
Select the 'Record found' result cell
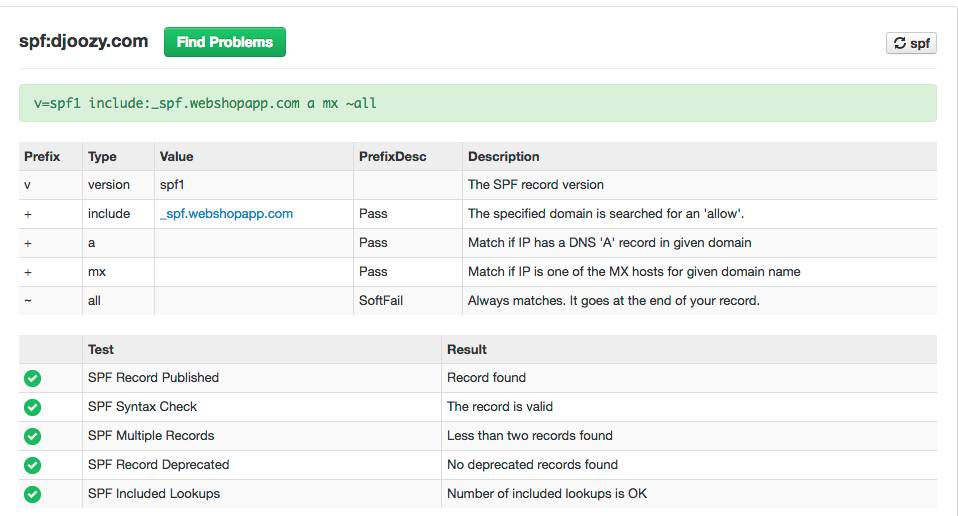(x=486, y=378)
